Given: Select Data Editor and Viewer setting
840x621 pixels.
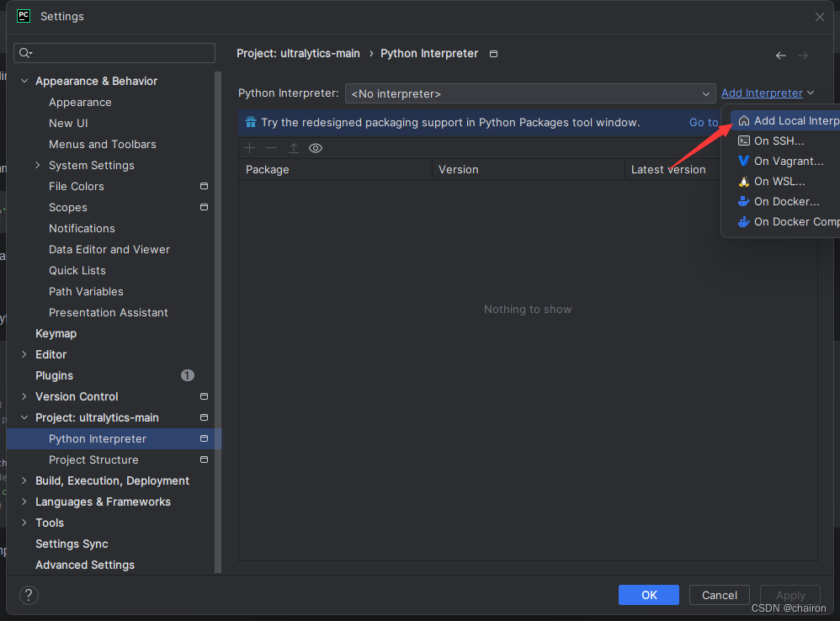Looking at the screenshot, I should click(x=109, y=249).
